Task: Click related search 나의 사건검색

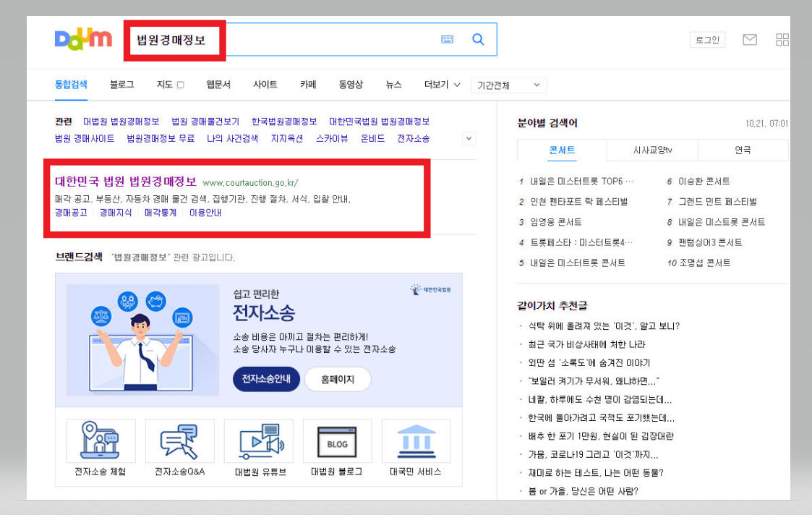Action: [233, 138]
